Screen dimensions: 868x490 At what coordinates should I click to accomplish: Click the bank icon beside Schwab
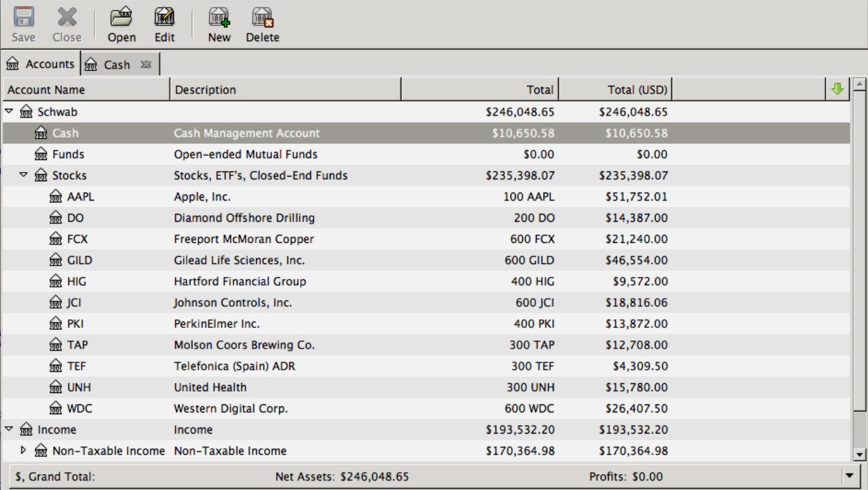pyautogui.click(x=27, y=112)
